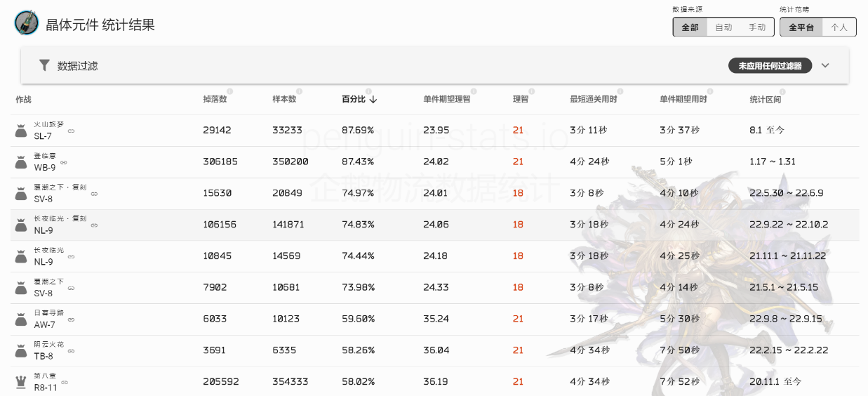The width and height of the screenshot is (868, 396).
Task: Open the link icon next to WB-9
Action: 64,162
